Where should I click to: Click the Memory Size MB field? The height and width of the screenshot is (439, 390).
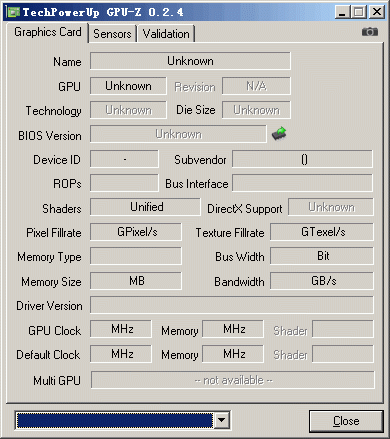136,281
